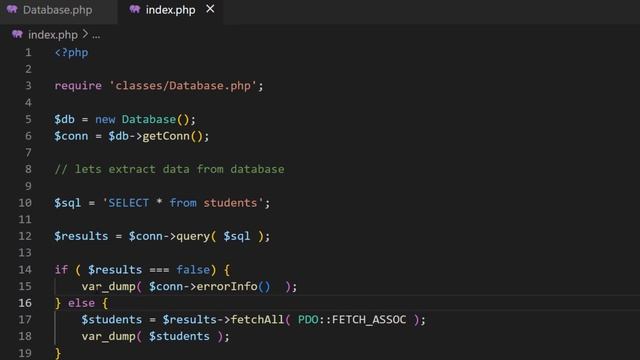This screenshot has height=360, width=640.
Task: Click the $db variable on line 5
Action: tap(64, 119)
